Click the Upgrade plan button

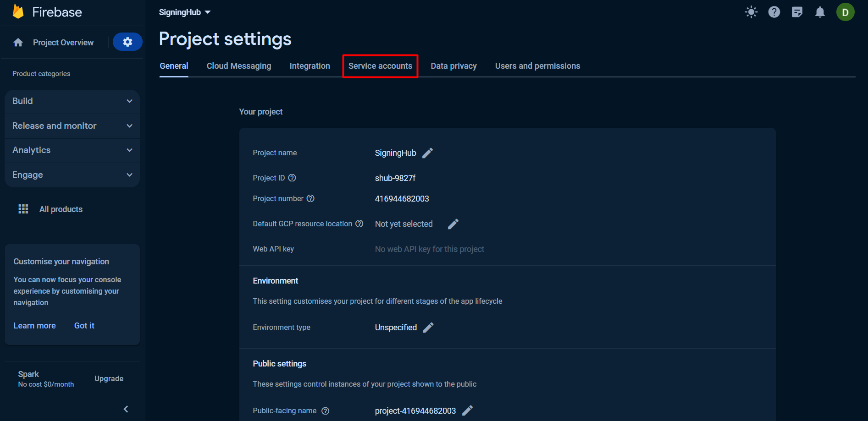pos(109,378)
